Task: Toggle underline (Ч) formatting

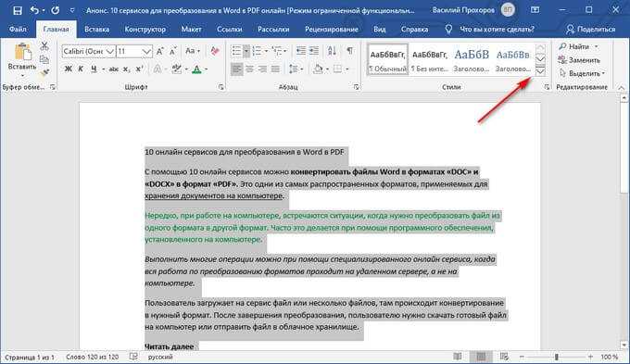Action: [94, 69]
